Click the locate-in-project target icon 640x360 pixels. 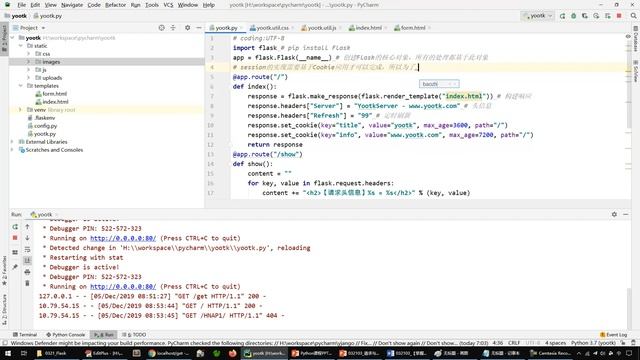tap(162, 28)
